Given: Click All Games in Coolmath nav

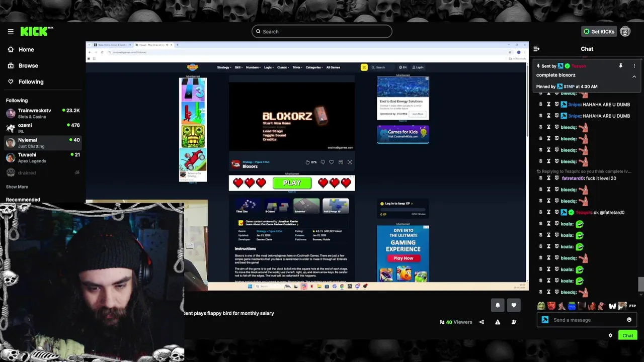Looking at the screenshot, I should [333, 67].
